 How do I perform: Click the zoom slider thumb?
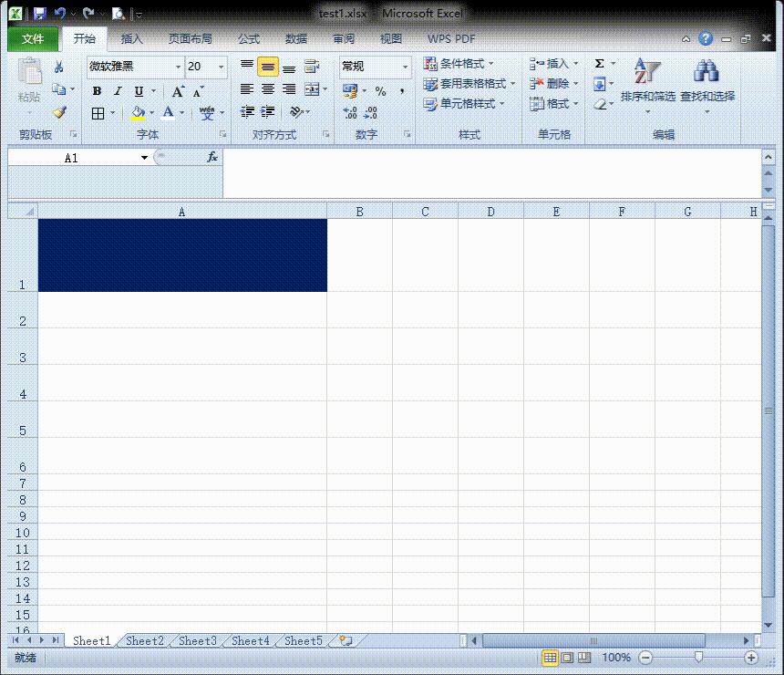tap(699, 657)
